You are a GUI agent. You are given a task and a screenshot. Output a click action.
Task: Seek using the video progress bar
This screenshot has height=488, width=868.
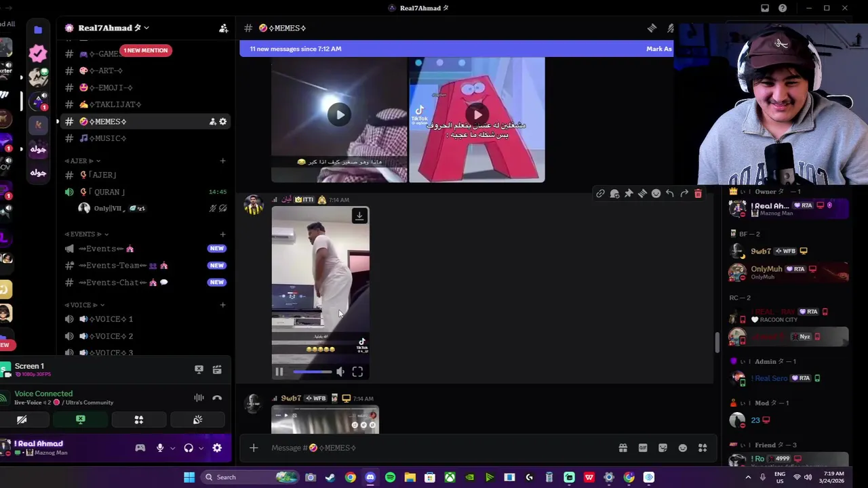pos(313,371)
